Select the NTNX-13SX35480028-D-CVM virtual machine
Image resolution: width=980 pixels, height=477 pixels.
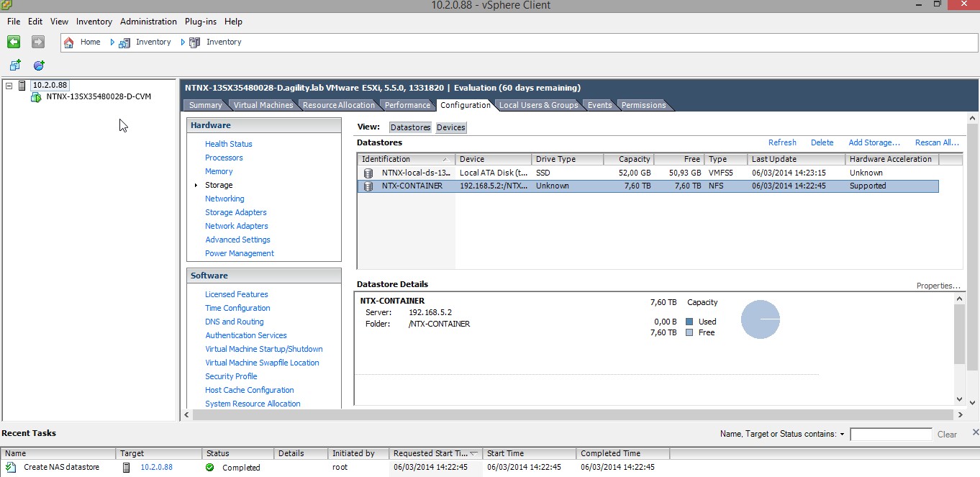pyautogui.click(x=98, y=96)
